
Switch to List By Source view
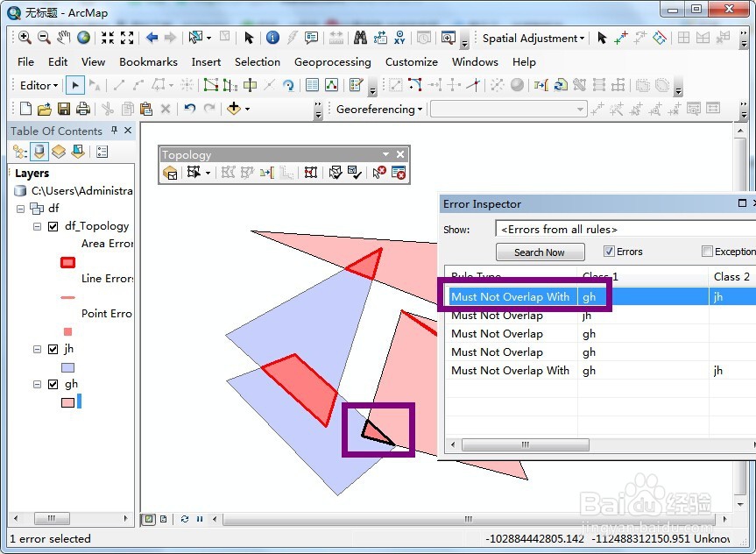pos(39,152)
